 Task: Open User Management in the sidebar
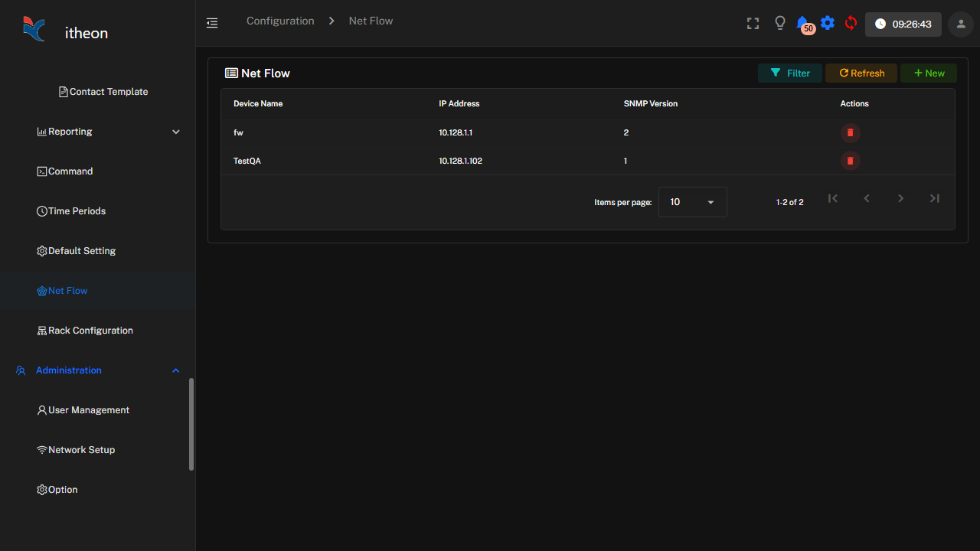coord(83,410)
